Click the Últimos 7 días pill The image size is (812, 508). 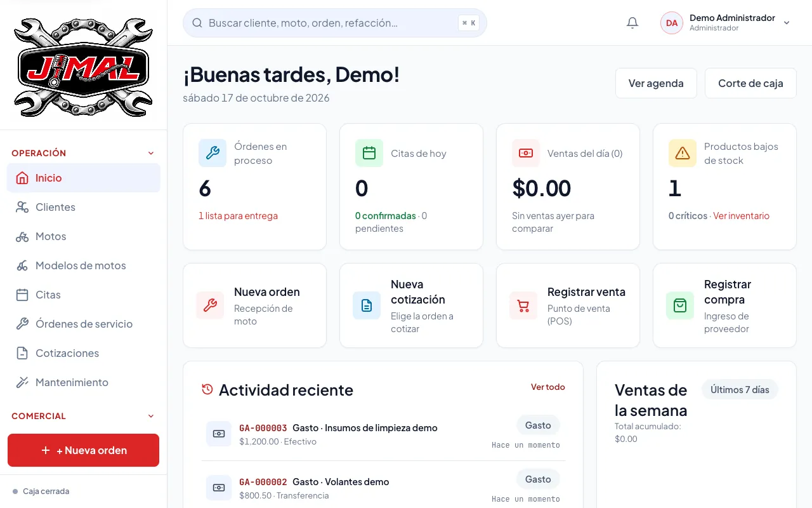click(740, 390)
